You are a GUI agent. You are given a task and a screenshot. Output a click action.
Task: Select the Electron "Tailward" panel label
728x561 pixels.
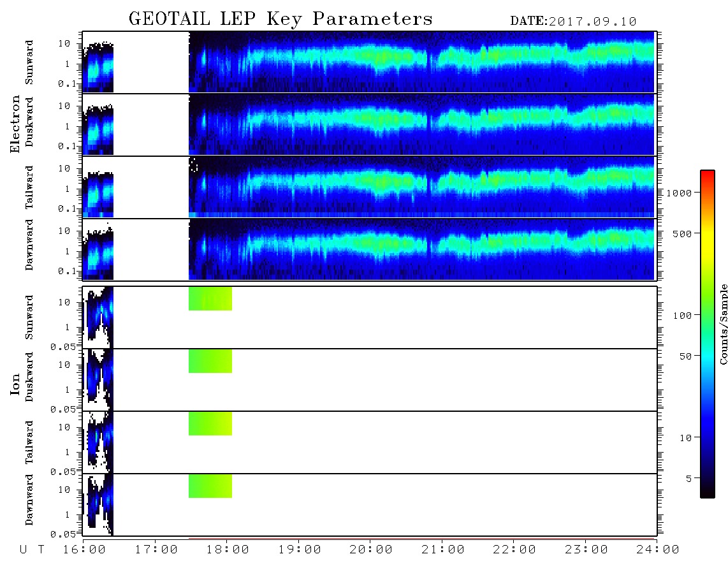pos(29,187)
